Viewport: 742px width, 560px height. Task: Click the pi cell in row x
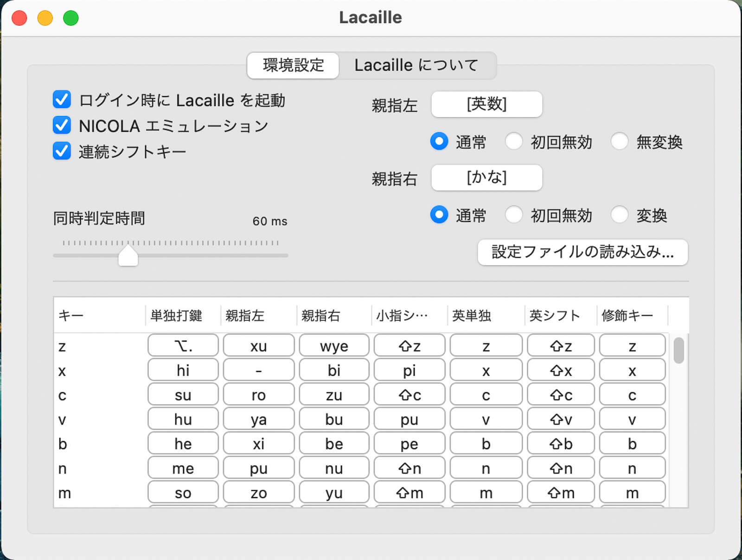pos(409,370)
